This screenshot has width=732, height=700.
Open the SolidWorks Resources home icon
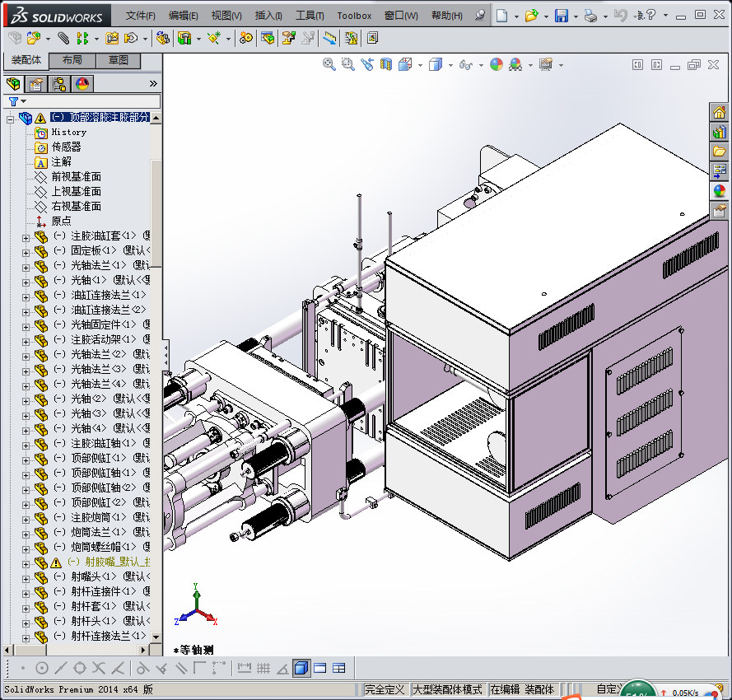tap(719, 113)
